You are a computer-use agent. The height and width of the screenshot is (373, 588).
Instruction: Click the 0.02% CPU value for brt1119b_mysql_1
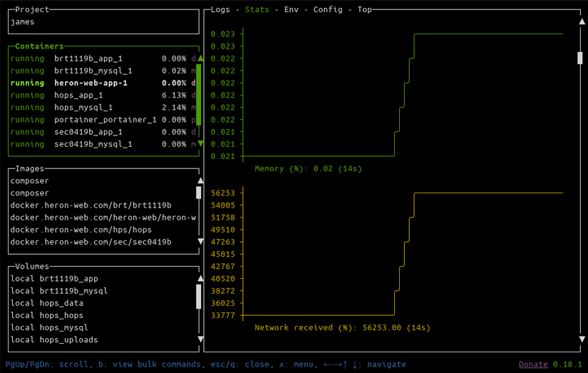click(174, 71)
